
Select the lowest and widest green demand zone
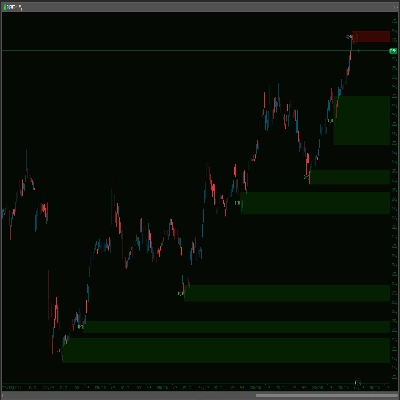click(226, 350)
